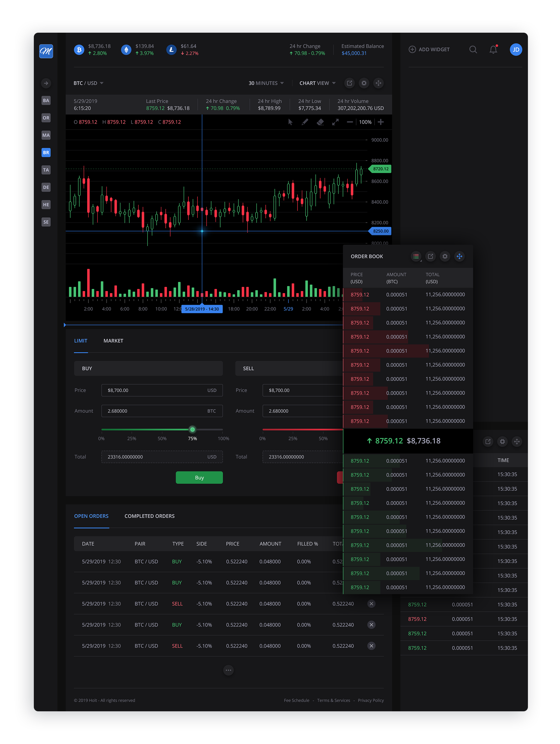The width and height of the screenshot is (560, 744).
Task: Click the Buy Total input field
Action: coord(162,457)
